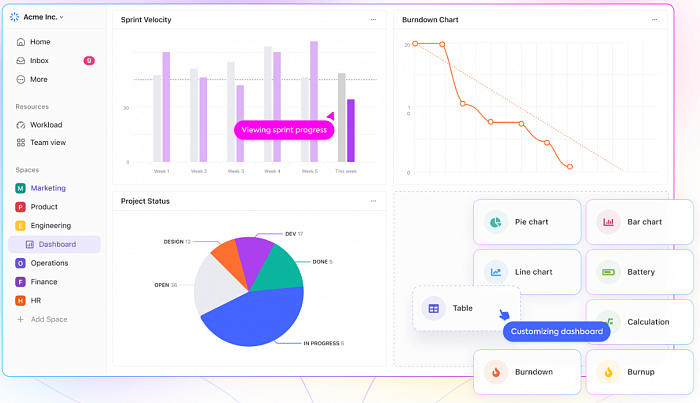Open the Operations space
Viewport: 700px width, 403px height.
[x=49, y=263]
